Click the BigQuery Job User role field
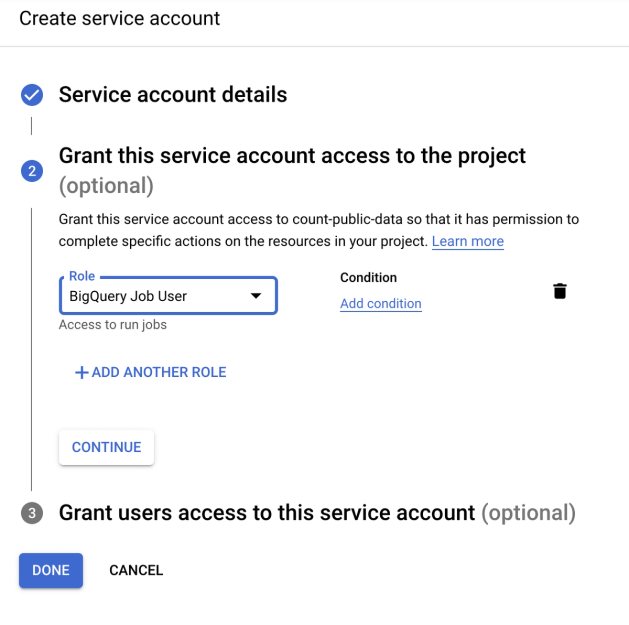The image size is (629, 625). 168,296
